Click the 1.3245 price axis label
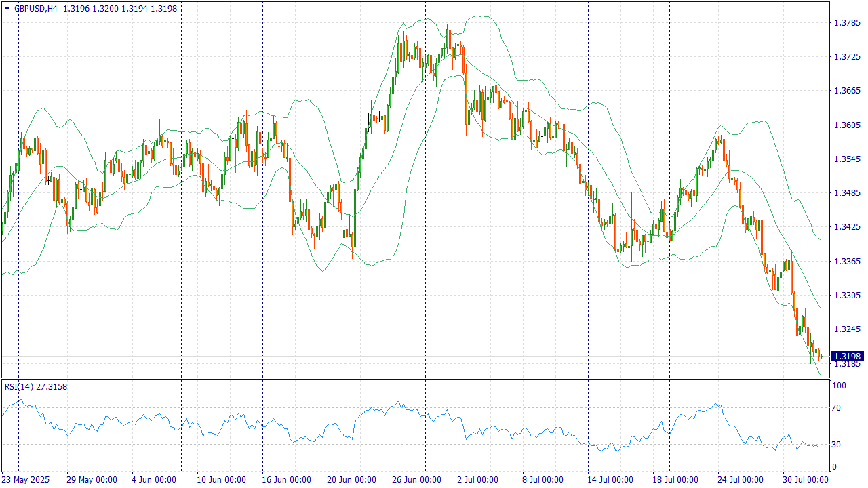This screenshot has height=488, width=868. [x=847, y=329]
